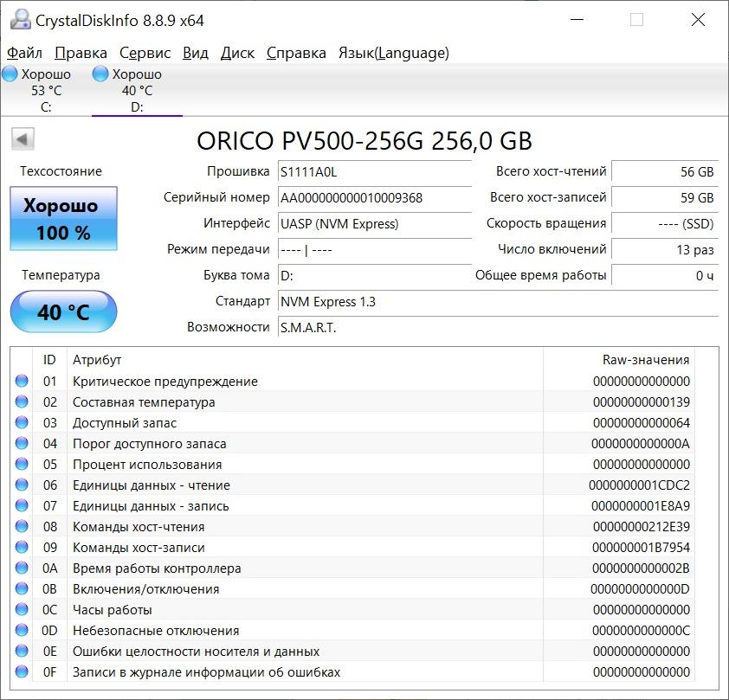Click raw value 000000001E8A9
Image resolution: width=729 pixels, height=700 pixels.
tap(640, 506)
